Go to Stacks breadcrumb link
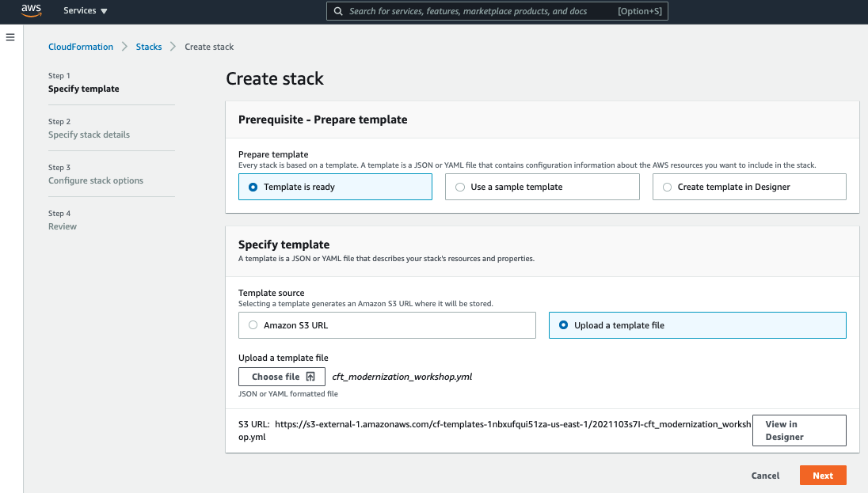This screenshot has height=493, width=868. (149, 47)
